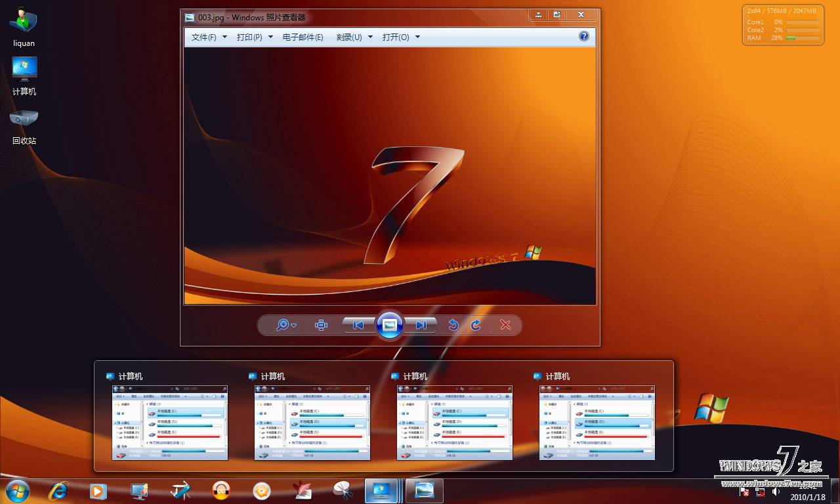
Task: Go to the previous photo
Action: pos(358,325)
